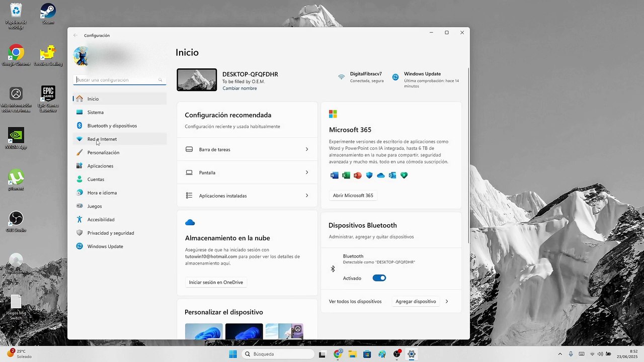This screenshot has width=644, height=362.
Task: Click the Outlook icon in Microsoft 365
Action: click(392, 175)
